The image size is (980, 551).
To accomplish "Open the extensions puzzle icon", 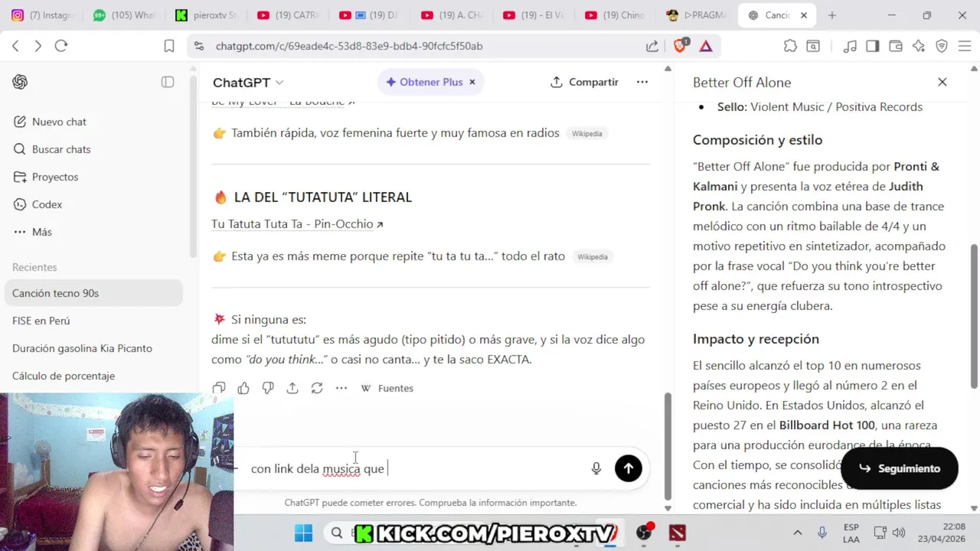I will click(790, 46).
